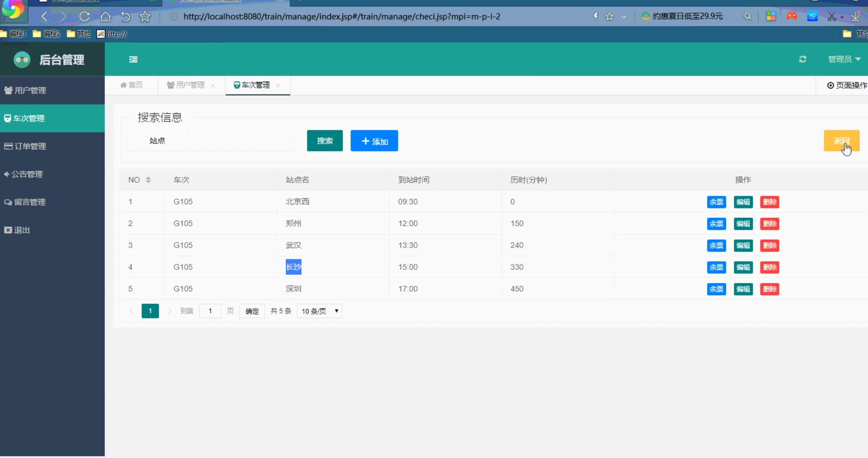Click the 搜索 button

coord(325,141)
